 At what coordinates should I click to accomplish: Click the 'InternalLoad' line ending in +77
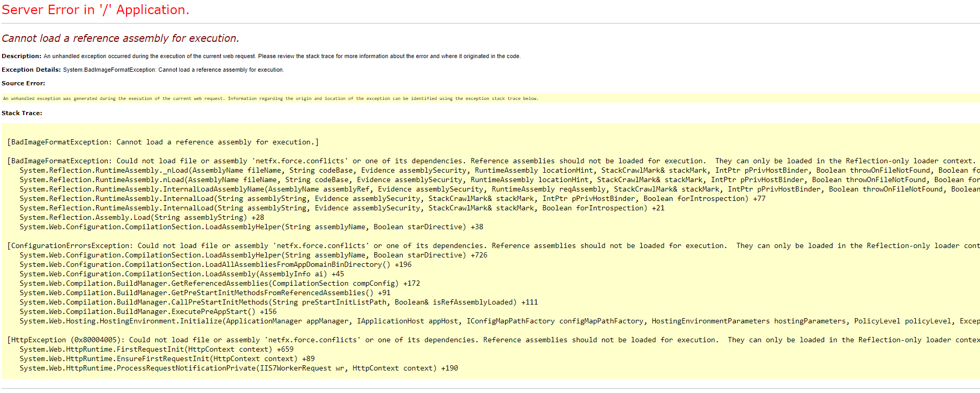393,198
